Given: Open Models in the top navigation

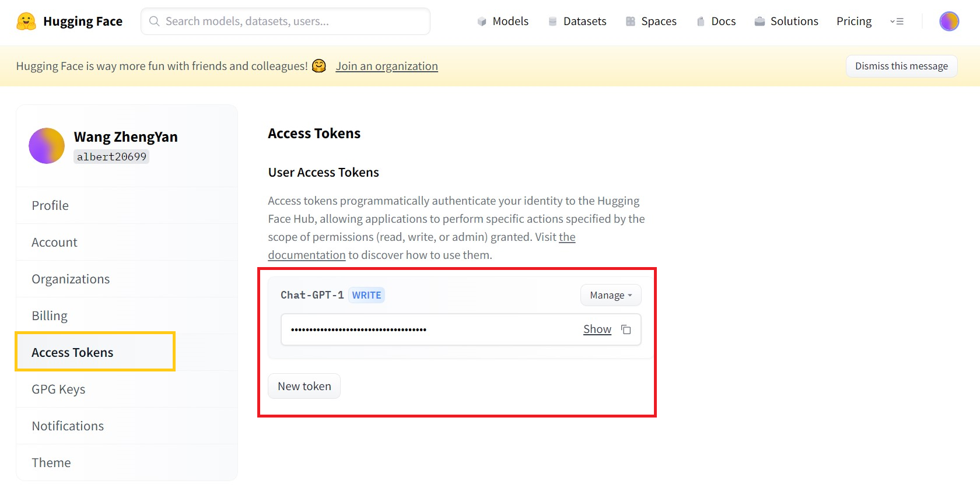Looking at the screenshot, I should [503, 22].
